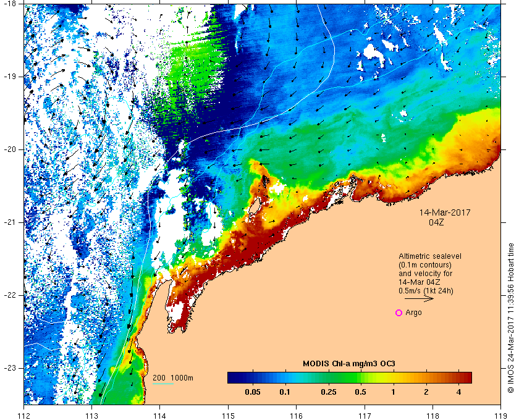Click 'Altimetric sealevel' legend line

tap(430, 256)
